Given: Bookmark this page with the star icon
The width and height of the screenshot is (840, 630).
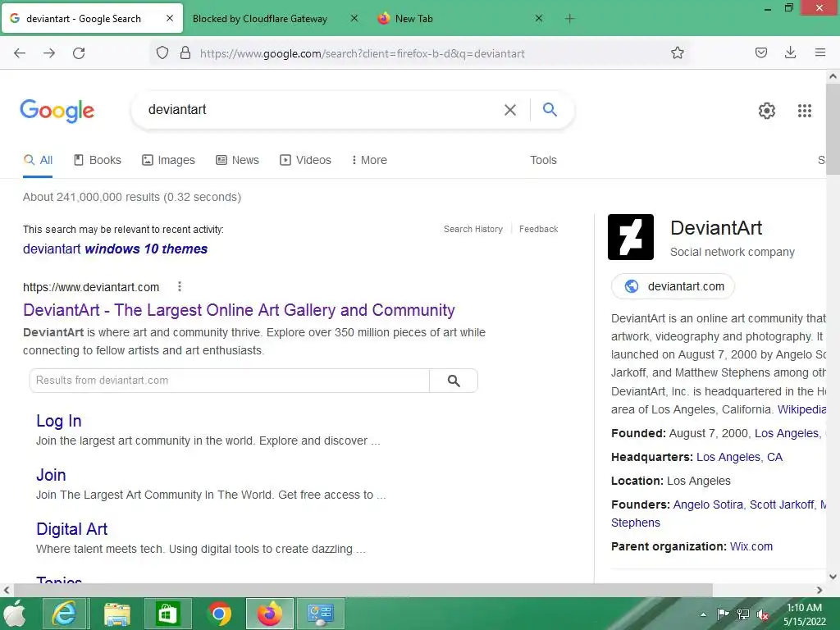Looking at the screenshot, I should [x=677, y=53].
